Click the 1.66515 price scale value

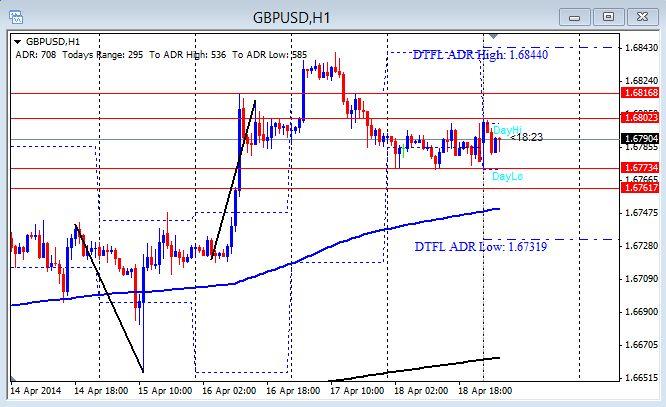click(642, 378)
